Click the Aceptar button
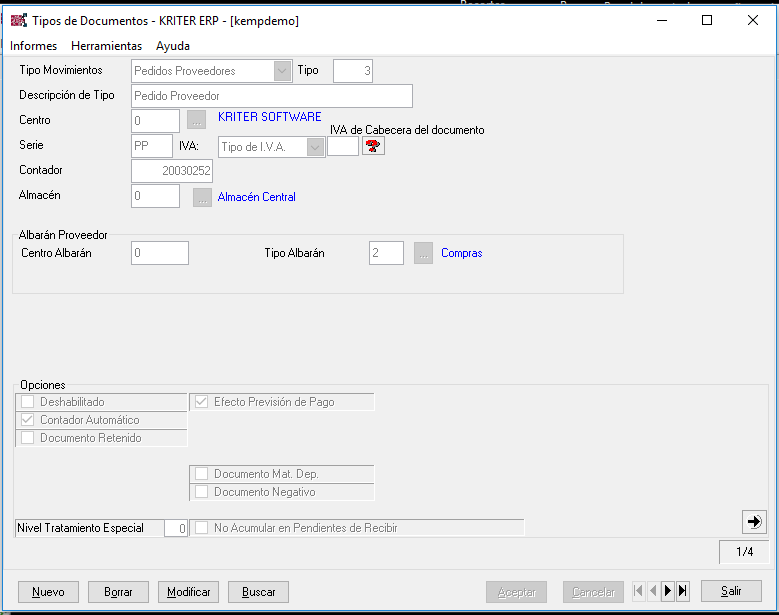779x615 pixels. [x=517, y=592]
